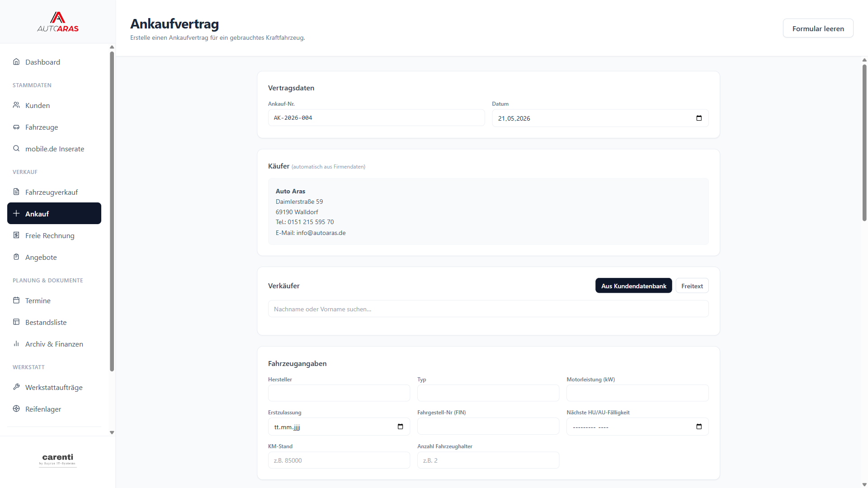Go to Werkstattaufträge
This screenshot has width=868, height=488.
point(54,387)
